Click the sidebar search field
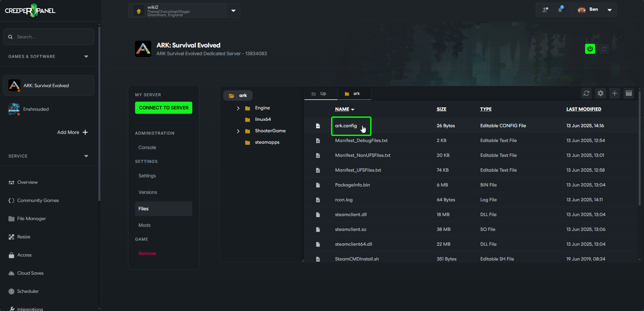Viewport: 644px width, 311px height. [x=49, y=37]
